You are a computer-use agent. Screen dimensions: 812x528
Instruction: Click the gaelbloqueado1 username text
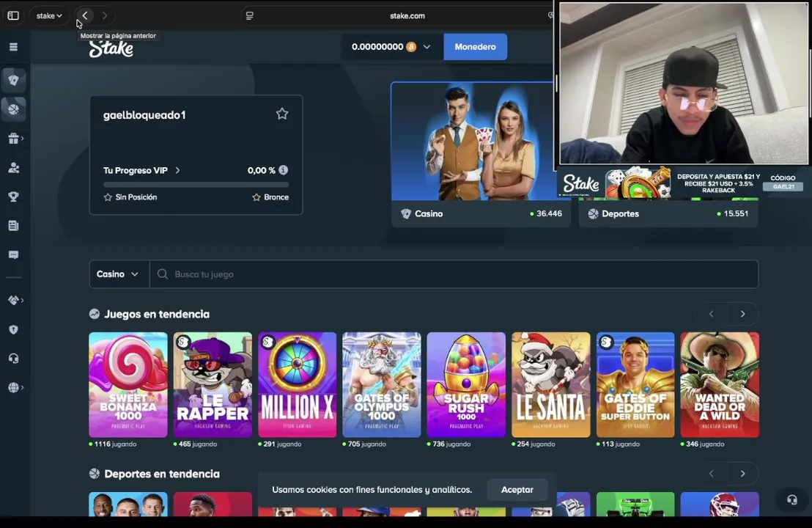(144, 115)
